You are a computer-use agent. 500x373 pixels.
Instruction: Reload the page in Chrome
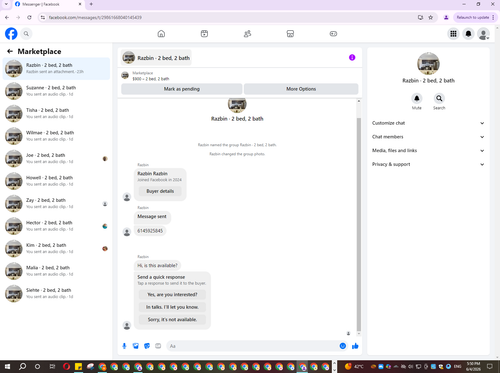[x=29, y=17]
